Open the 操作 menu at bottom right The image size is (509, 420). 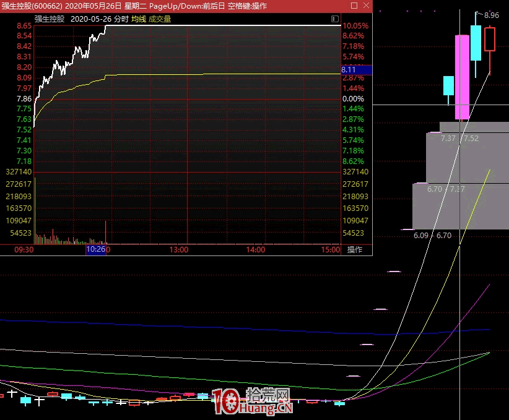[355, 250]
